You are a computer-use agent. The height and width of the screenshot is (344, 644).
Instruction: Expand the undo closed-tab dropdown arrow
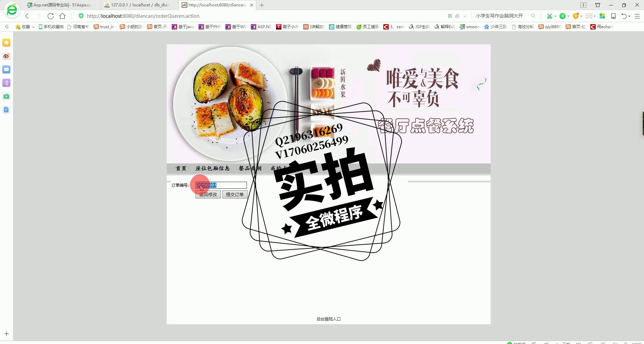629,16
